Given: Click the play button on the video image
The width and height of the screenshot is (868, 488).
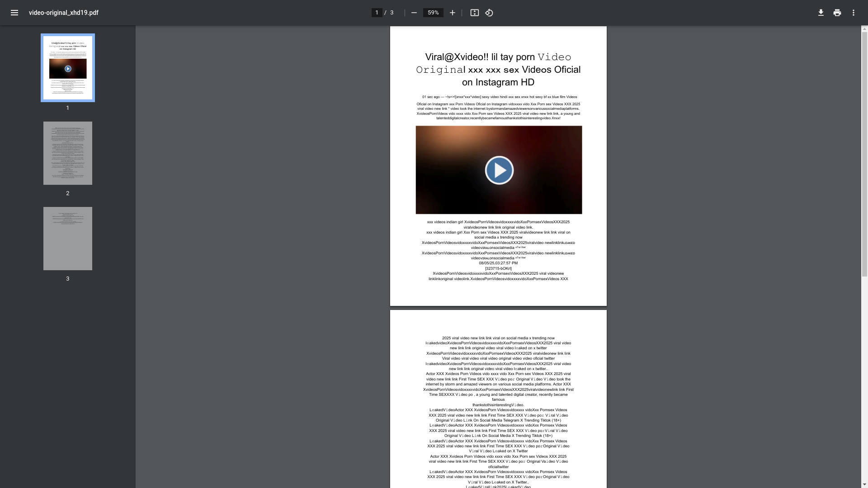Looking at the screenshot, I should (499, 170).
